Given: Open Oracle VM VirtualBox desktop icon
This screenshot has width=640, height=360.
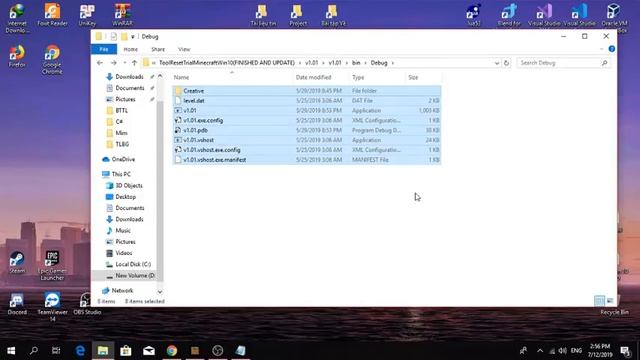Looking at the screenshot, I should coord(614,18).
